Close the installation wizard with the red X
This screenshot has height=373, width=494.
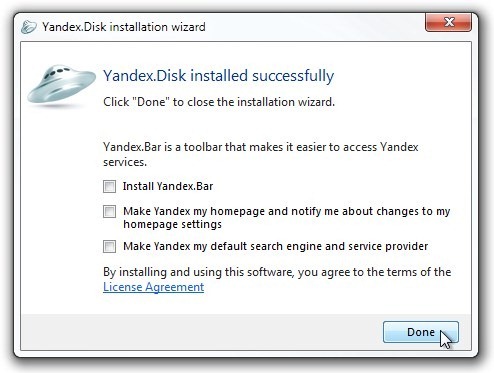(448, 22)
